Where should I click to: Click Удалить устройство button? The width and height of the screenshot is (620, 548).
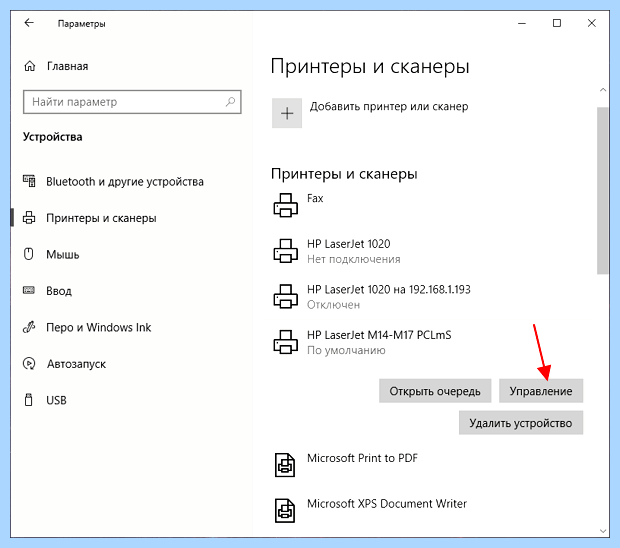coord(521,423)
